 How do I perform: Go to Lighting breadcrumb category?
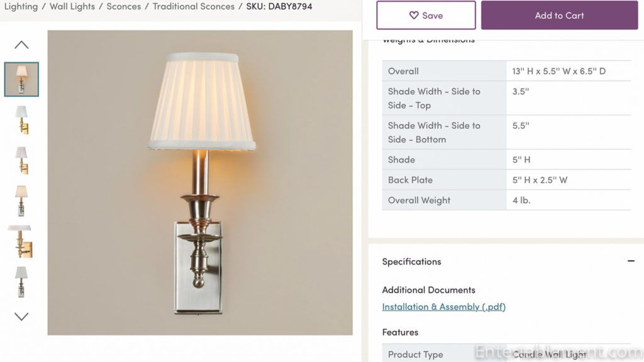tap(21, 6)
